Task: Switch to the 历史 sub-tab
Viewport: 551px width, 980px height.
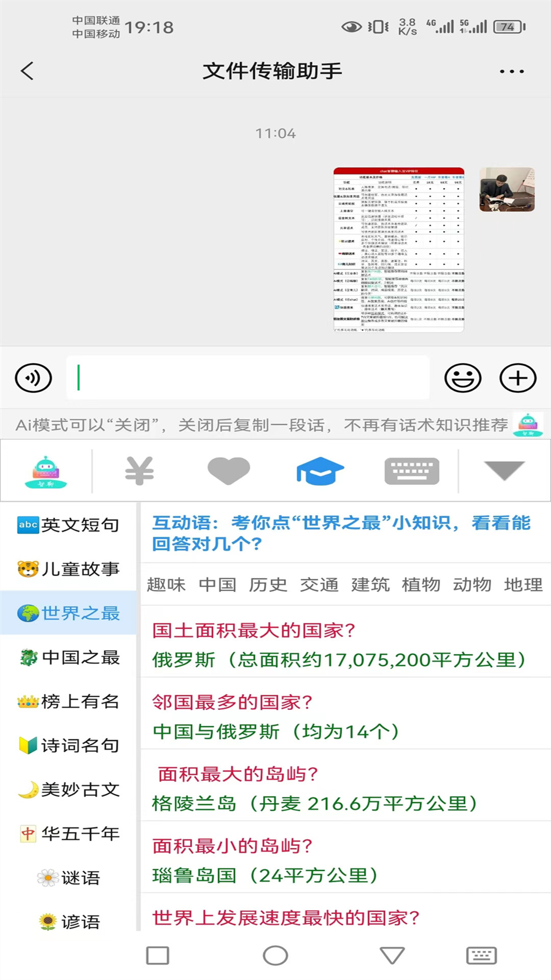Action: coord(268,585)
